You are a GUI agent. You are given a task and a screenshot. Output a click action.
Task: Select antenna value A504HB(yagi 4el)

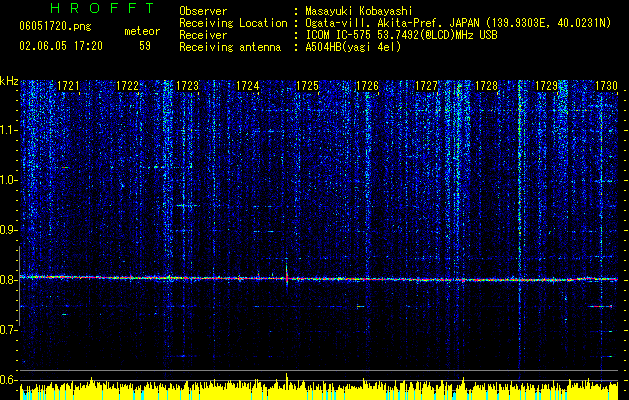tap(353, 47)
